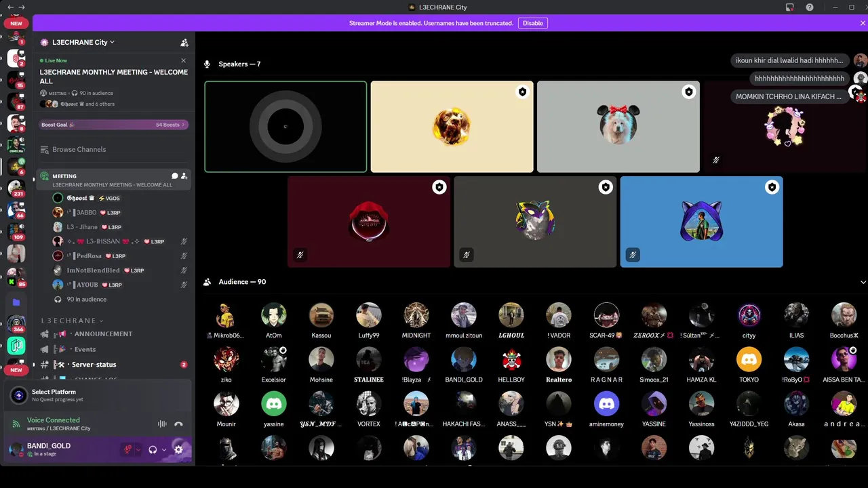Click top NEW mentions indicator in server bar
868x488 pixels.
[16, 23]
